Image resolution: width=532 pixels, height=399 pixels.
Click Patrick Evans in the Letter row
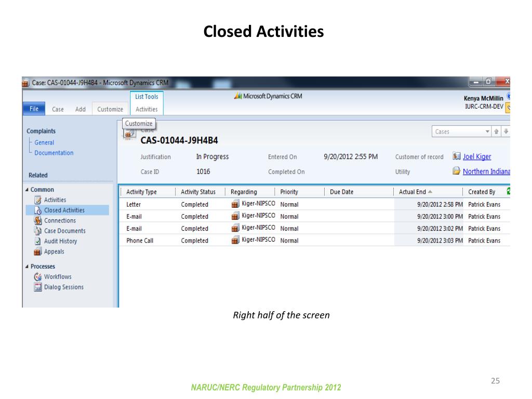coord(484,204)
